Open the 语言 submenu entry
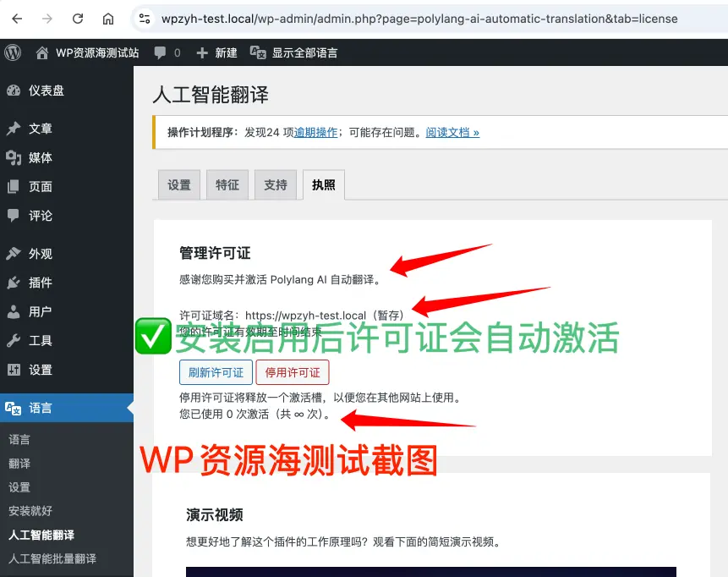 pyautogui.click(x=19, y=439)
